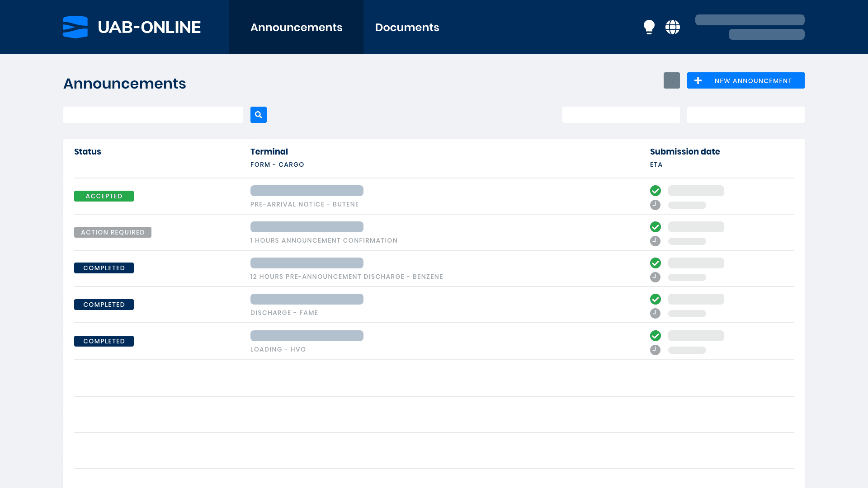The width and height of the screenshot is (868, 488).
Task: Select the Announcements tab
Action: (x=296, y=27)
